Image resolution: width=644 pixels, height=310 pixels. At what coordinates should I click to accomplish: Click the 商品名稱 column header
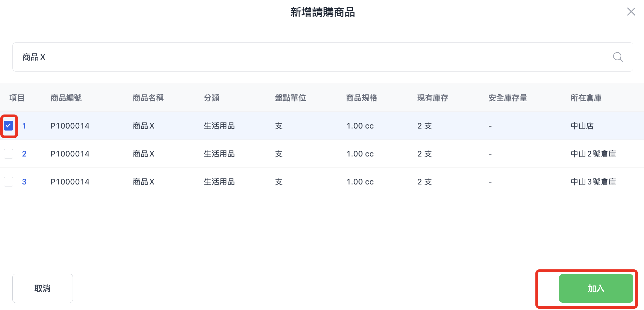click(148, 98)
